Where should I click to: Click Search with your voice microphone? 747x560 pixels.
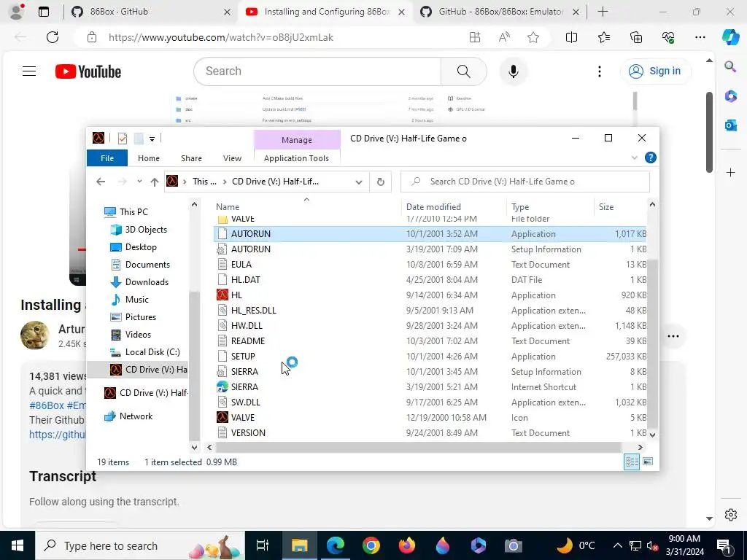click(x=513, y=71)
